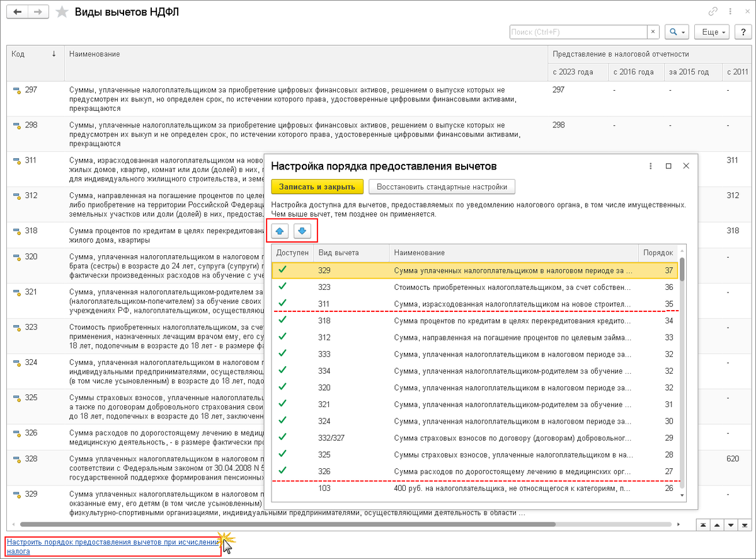Click the item icon of code 297
Screen dimensions: 756x559
coord(17,91)
